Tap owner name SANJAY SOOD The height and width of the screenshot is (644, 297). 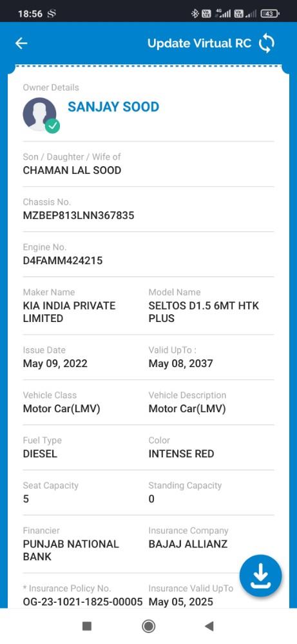pos(113,107)
